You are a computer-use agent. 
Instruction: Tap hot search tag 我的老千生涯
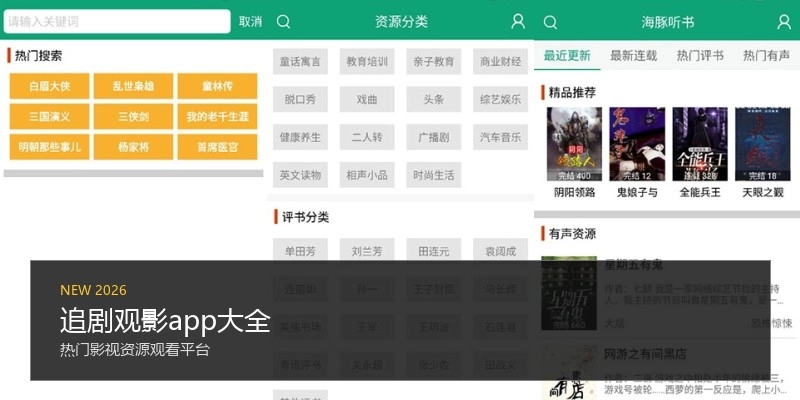(217, 117)
